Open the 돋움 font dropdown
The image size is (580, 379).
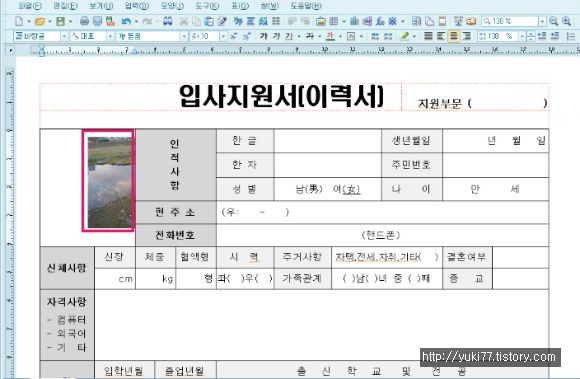coord(184,36)
